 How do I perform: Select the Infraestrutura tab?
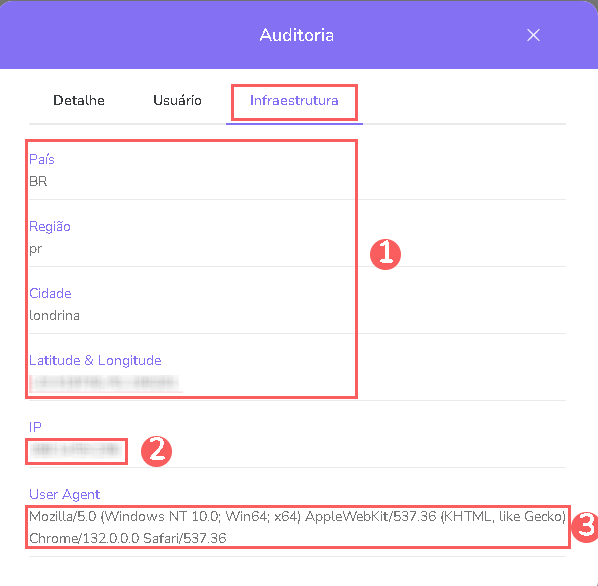294,100
